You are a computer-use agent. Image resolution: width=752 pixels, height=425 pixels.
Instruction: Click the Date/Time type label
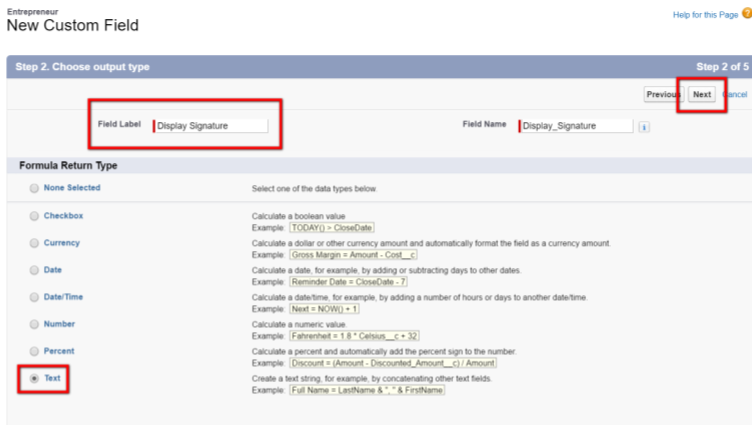(63, 297)
